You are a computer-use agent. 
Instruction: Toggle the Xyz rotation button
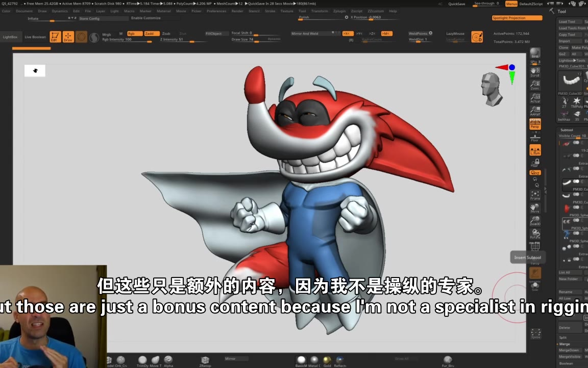click(535, 173)
